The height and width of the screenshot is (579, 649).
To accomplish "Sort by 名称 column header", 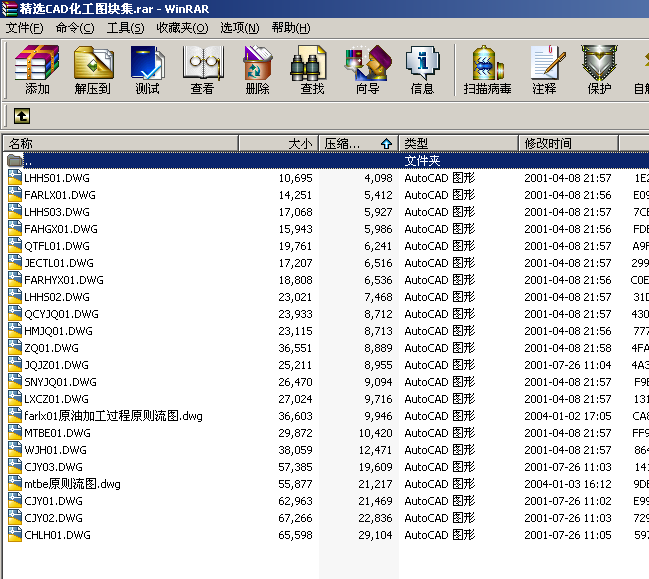I will [x=121, y=144].
